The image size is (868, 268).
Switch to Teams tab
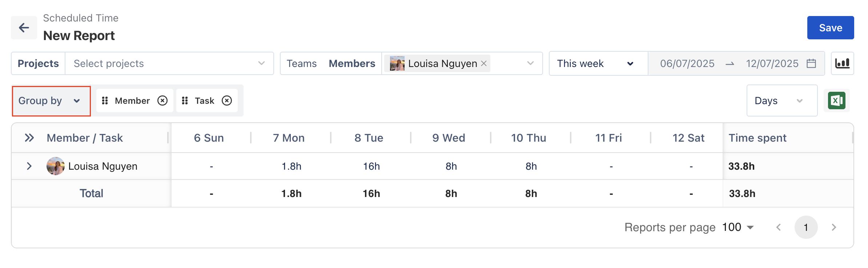[x=301, y=63]
